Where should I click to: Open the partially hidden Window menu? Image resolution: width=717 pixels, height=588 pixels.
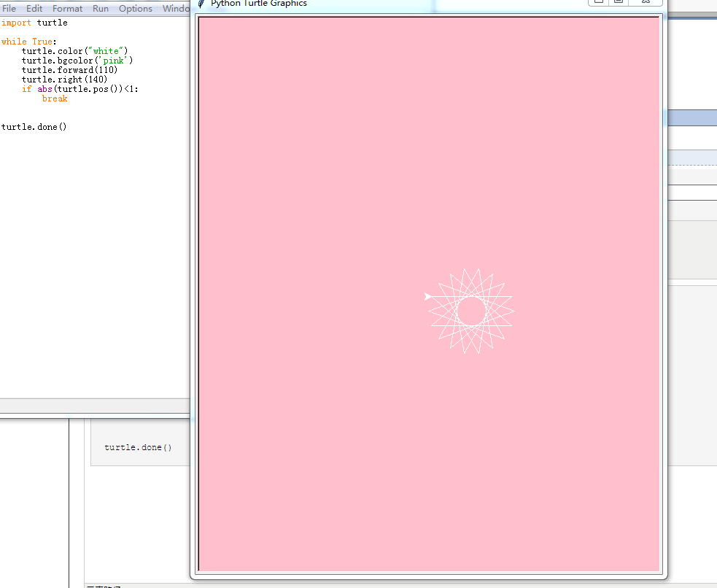pyautogui.click(x=175, y=9)
